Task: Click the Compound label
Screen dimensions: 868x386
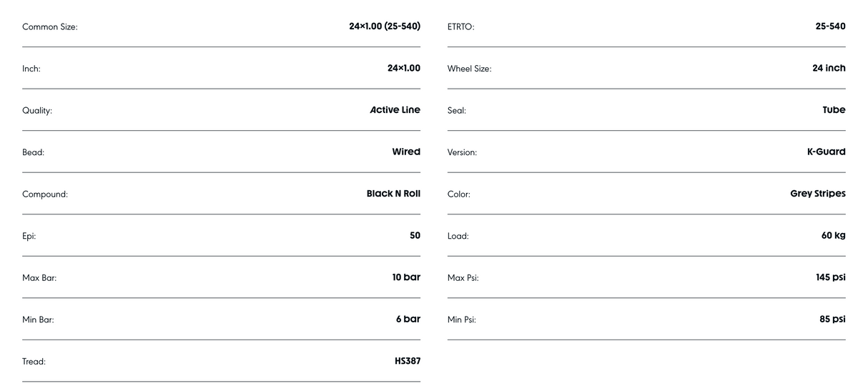Action: pos(45,194)
